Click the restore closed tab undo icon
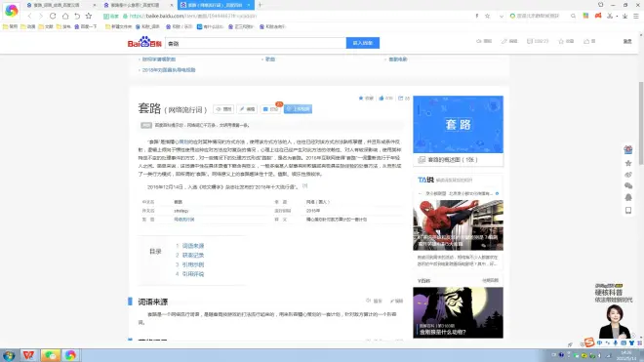The image size is (644, 362). click(77, 16)
